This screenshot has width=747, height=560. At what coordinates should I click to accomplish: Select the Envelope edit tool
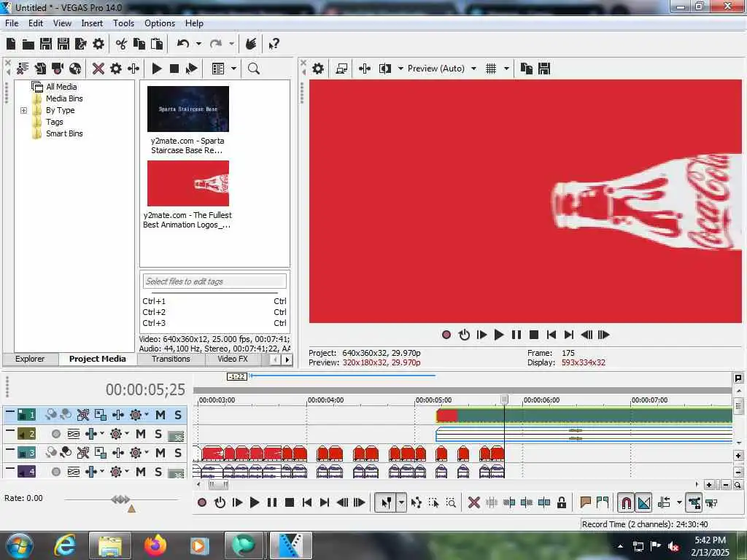pyautogui.click(x=417, y=502)
